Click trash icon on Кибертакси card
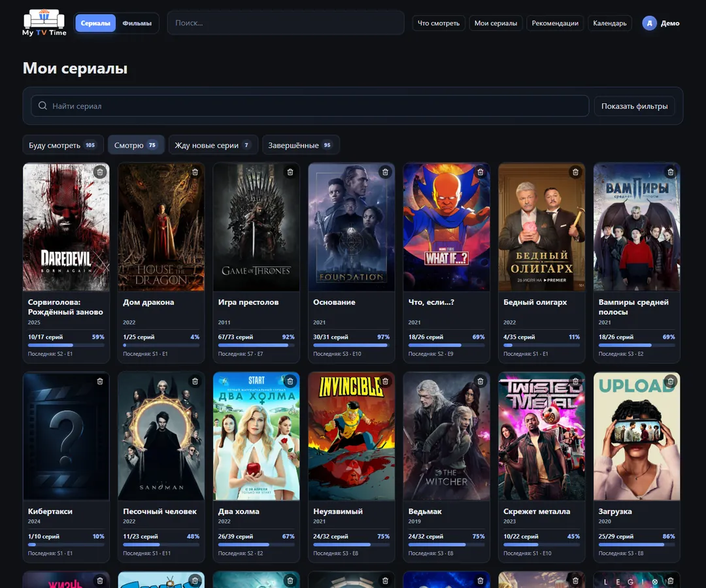 (100, 381)
